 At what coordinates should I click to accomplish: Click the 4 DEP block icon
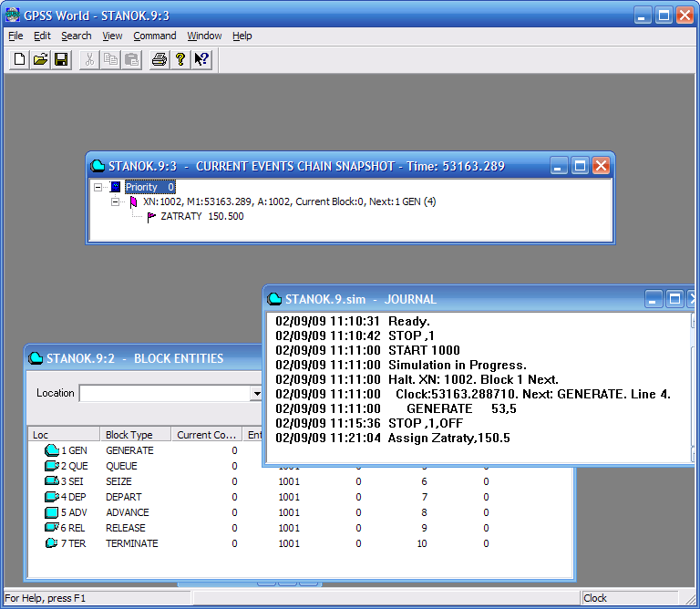pos(52,497)
